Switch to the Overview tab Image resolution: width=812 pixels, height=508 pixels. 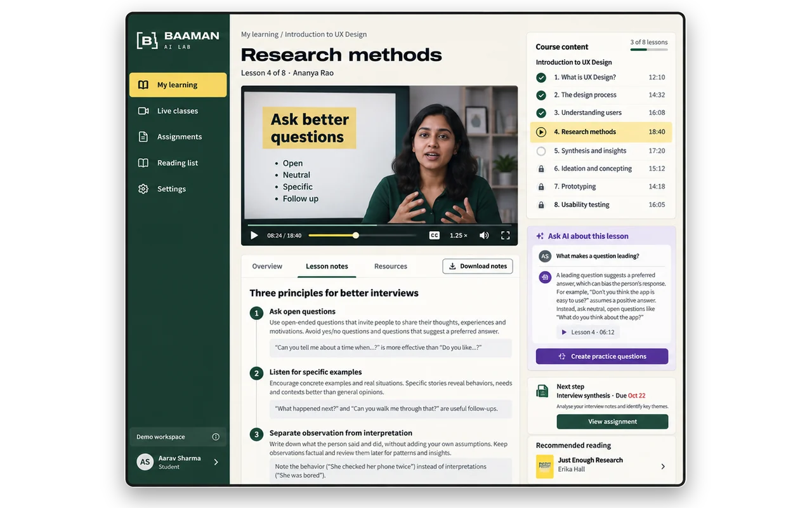267,267
